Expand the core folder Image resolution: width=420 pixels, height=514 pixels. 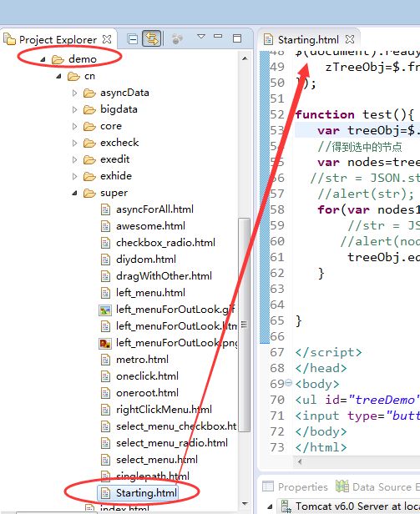[x=75, y=127]
